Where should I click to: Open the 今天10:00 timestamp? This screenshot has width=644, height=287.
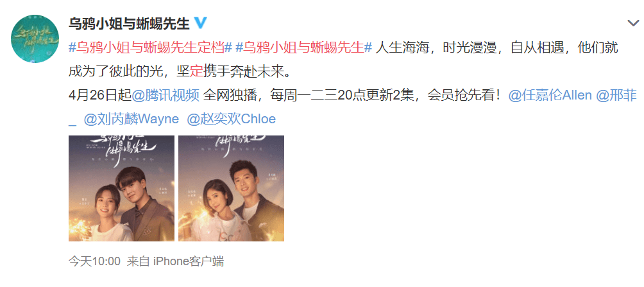[x=94, y=261]
